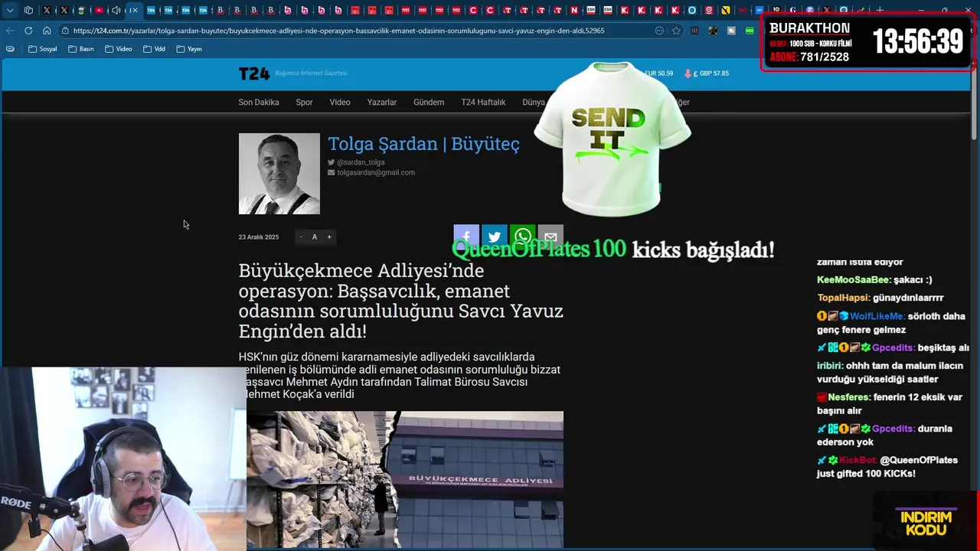
Task: Open the browser workspaces icon
Action: click(29, 10)
